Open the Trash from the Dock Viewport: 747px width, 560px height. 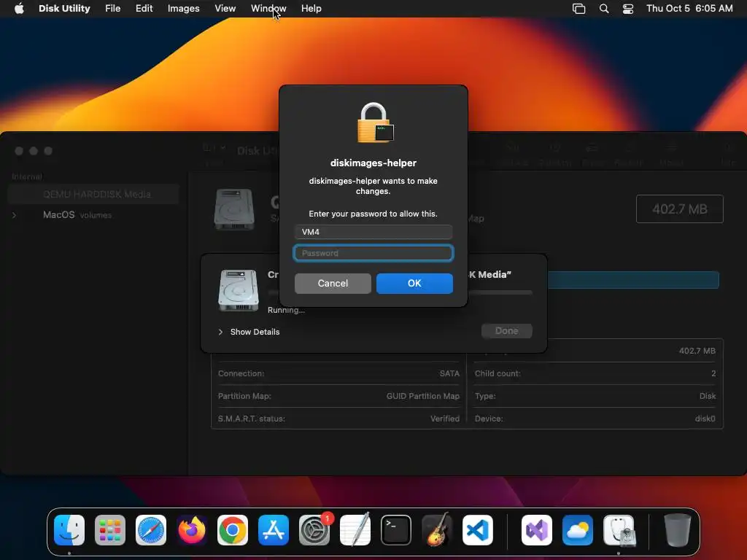pyautogui.click(x=678, y=530)
